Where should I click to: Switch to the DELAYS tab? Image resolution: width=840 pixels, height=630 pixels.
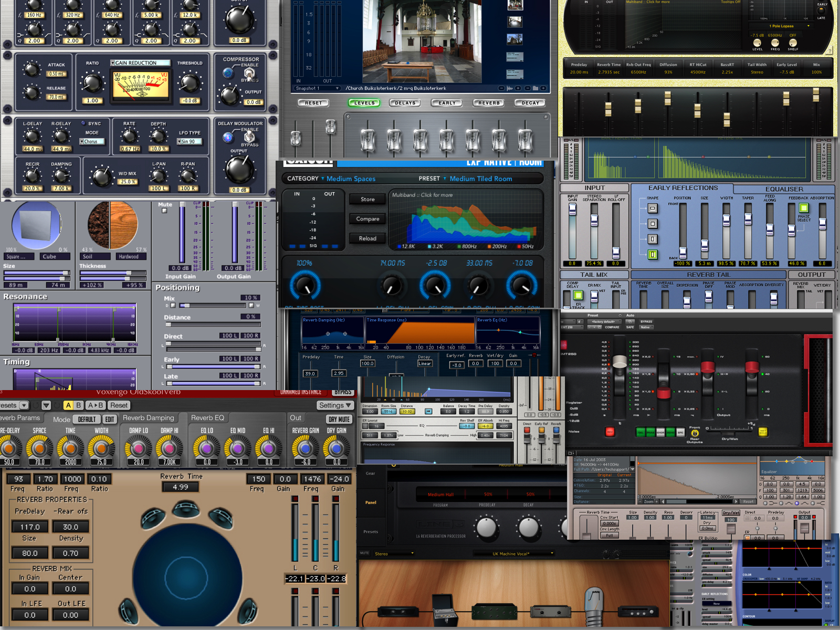pos(405,103)
